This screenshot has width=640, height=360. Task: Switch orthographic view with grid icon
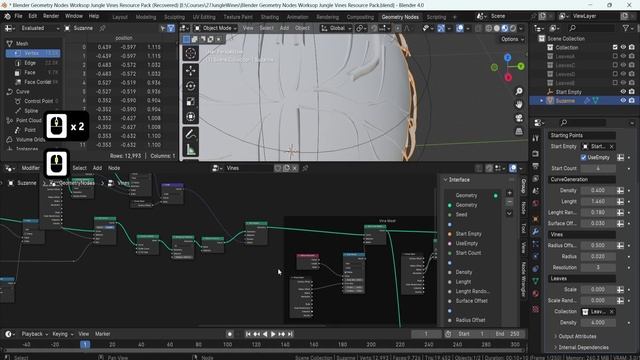click(x=519, y=131)
